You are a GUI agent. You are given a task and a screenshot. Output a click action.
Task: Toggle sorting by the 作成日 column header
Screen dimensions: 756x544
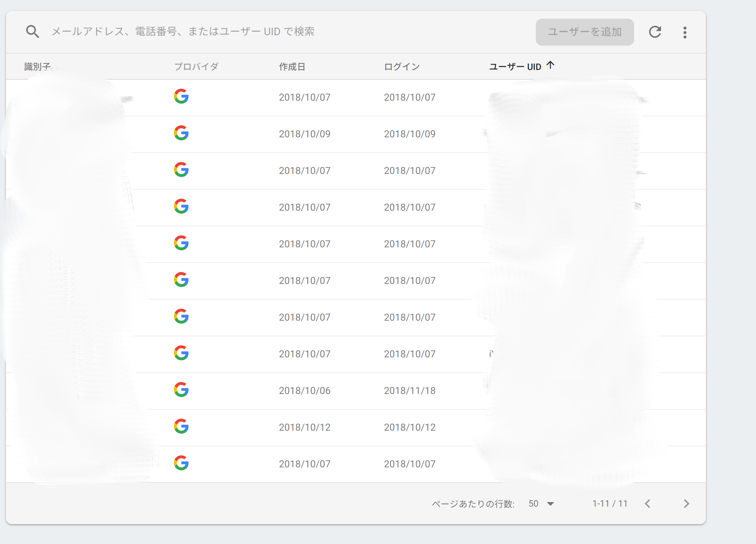tap(292, 66)
